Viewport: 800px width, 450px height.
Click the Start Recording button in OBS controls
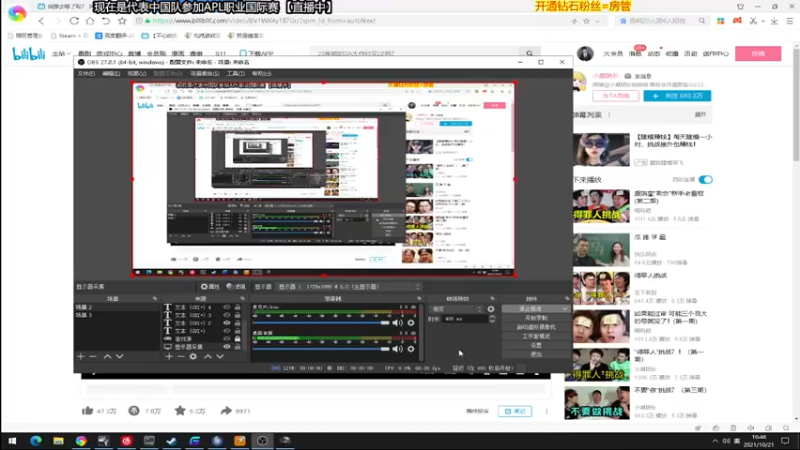tap(536, 318)
